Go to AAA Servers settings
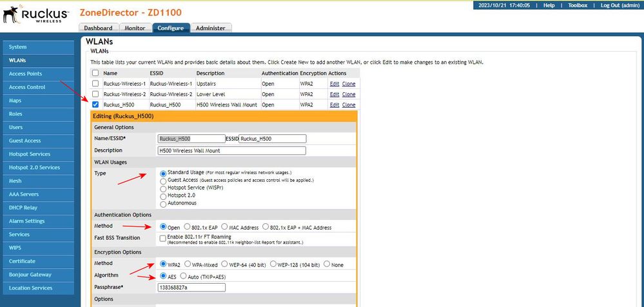 (x=24, y=194)
